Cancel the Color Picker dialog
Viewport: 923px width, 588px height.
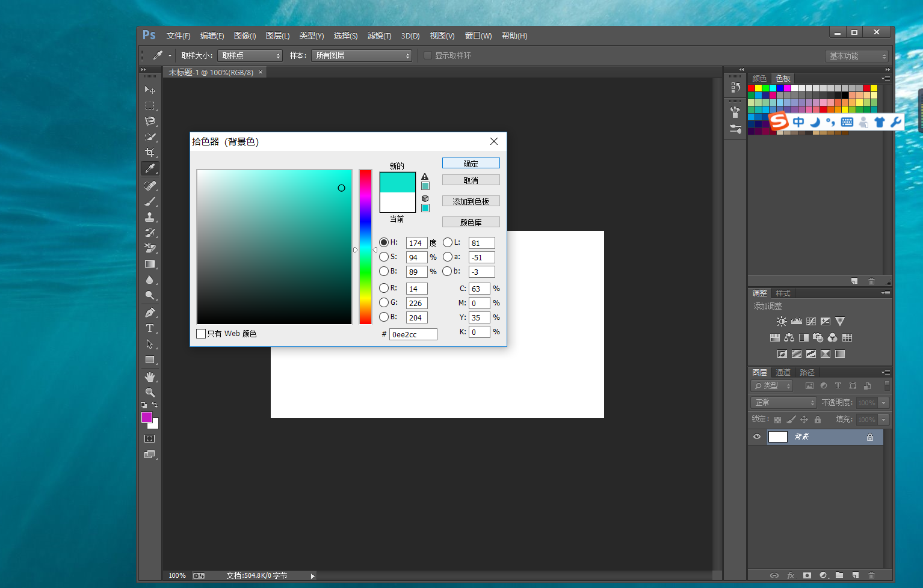[x=471, y=180]
